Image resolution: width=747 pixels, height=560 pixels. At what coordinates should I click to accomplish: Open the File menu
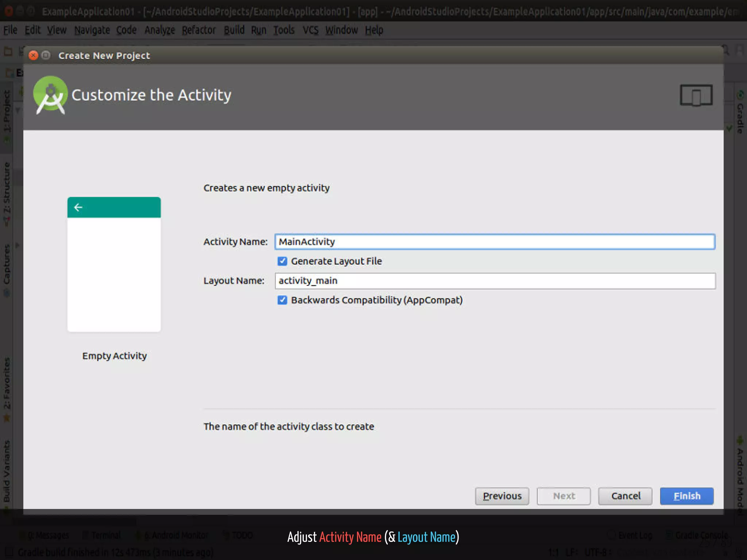coord(10,30)
